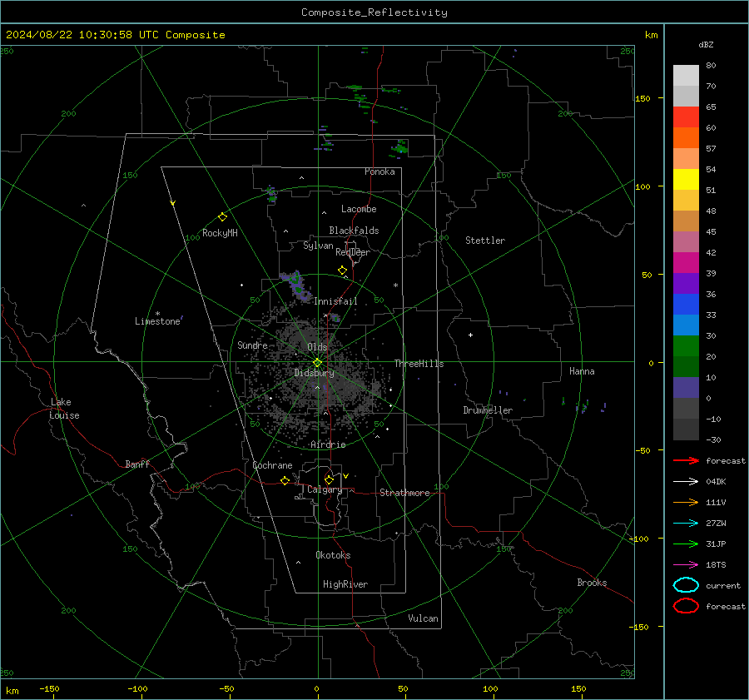Click the dBZ legend heading
This screenshot has height=700, width=749.
[x=706, y=44]
